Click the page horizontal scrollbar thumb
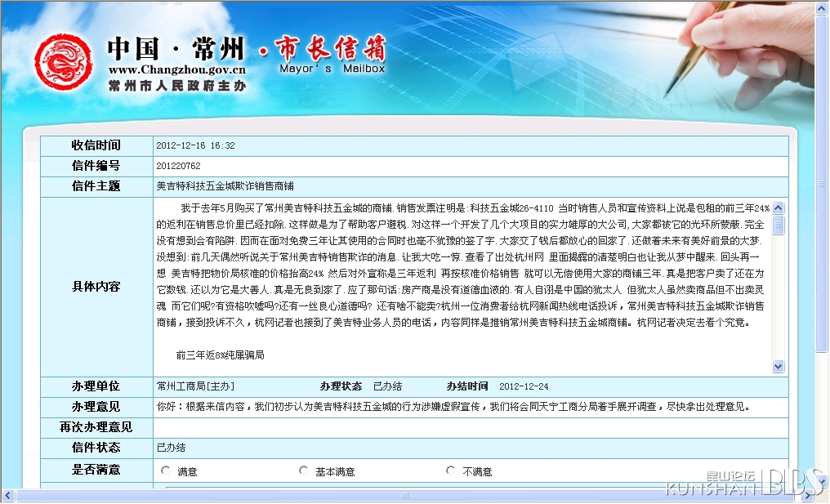The height and width of the screenshot is (504, 830). (x=405, y=496)
